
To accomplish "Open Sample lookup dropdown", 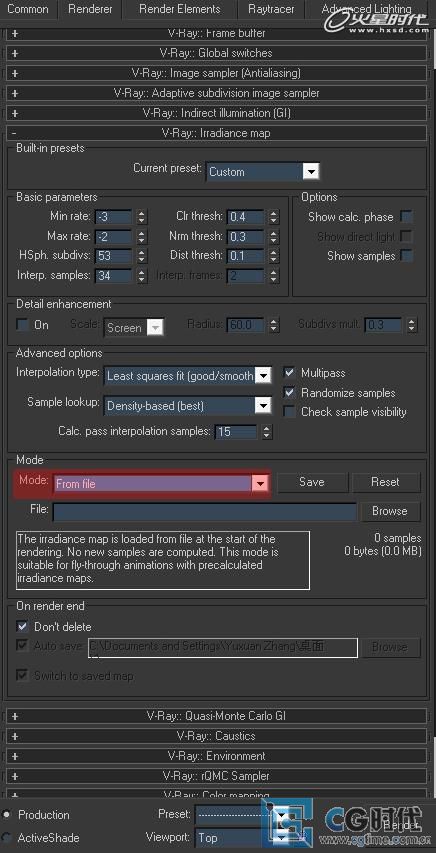I will [x=188, y=405].
